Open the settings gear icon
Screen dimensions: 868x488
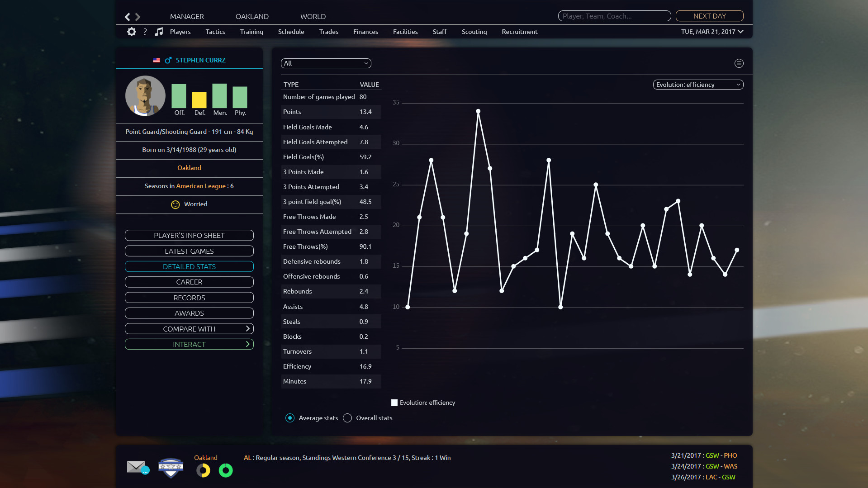131,32
